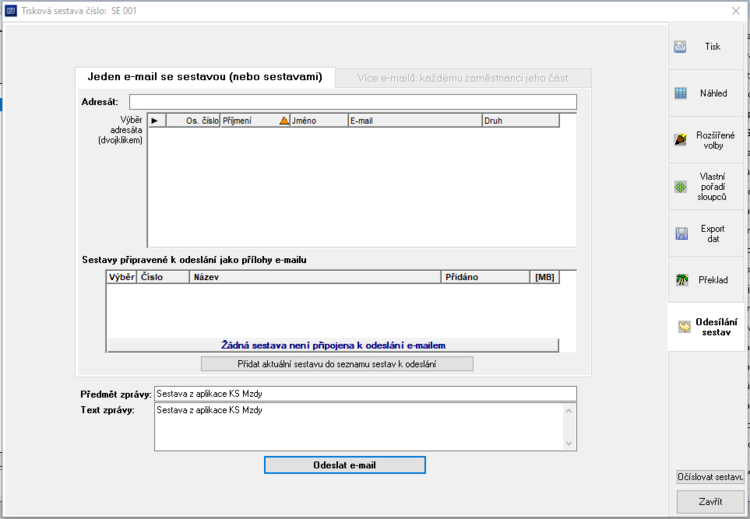Focus the Adresát input field
The width and height of the screenshot is (750, 519).
tap(353, 102)
